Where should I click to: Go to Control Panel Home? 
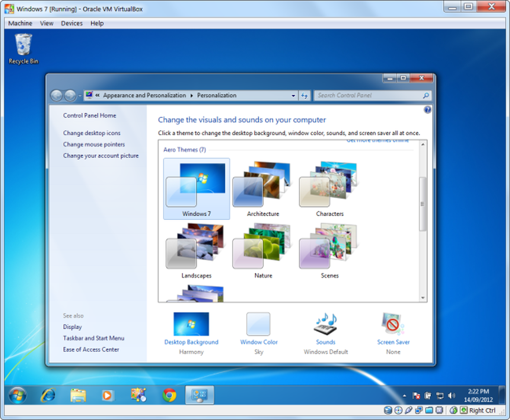[89, 115]
